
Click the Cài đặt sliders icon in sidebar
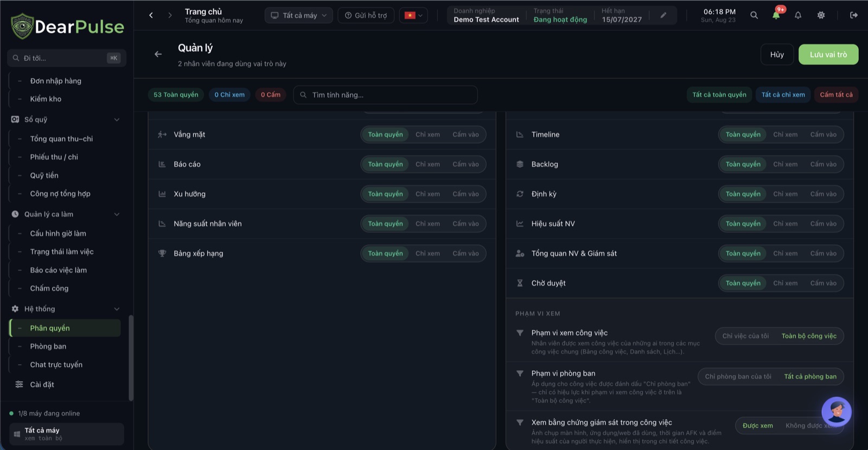[19, 384]
